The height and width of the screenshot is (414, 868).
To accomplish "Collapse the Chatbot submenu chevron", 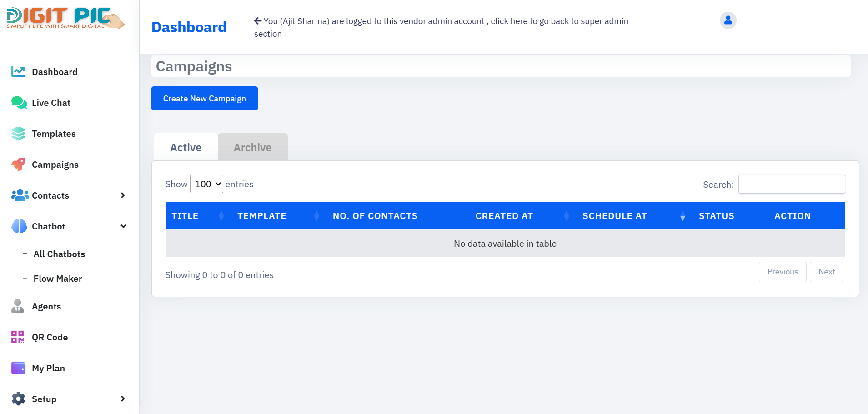I will [x=123, y=226].
